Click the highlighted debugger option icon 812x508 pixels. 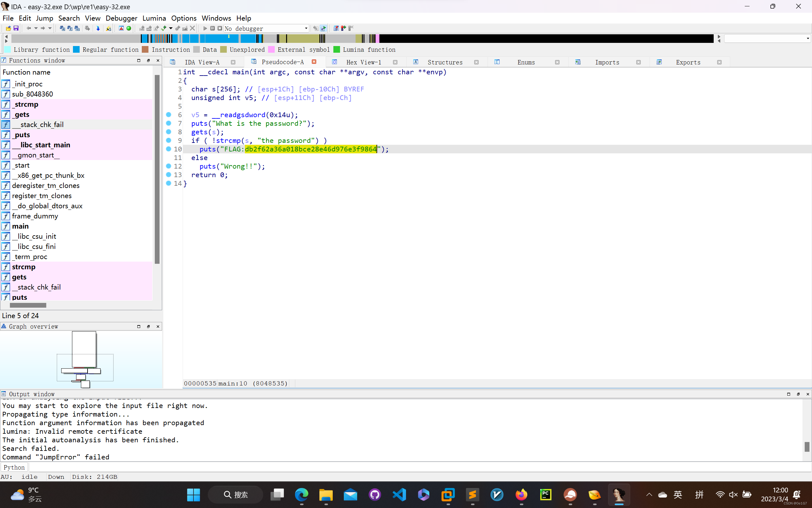323,29
